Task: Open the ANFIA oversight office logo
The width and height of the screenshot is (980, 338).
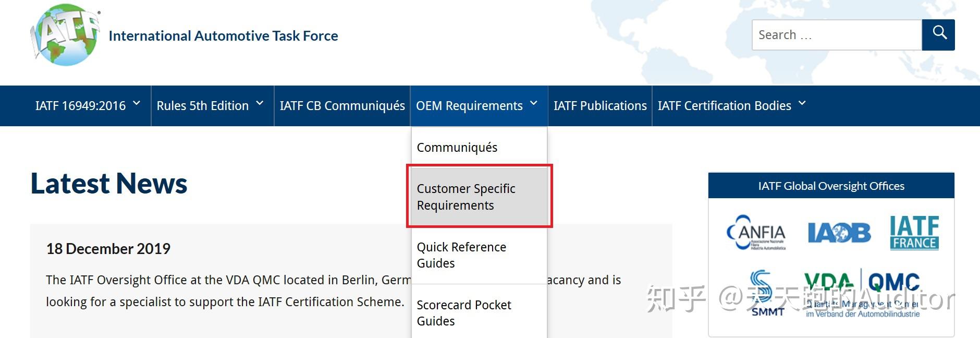Action: click(x=756, y=233)
